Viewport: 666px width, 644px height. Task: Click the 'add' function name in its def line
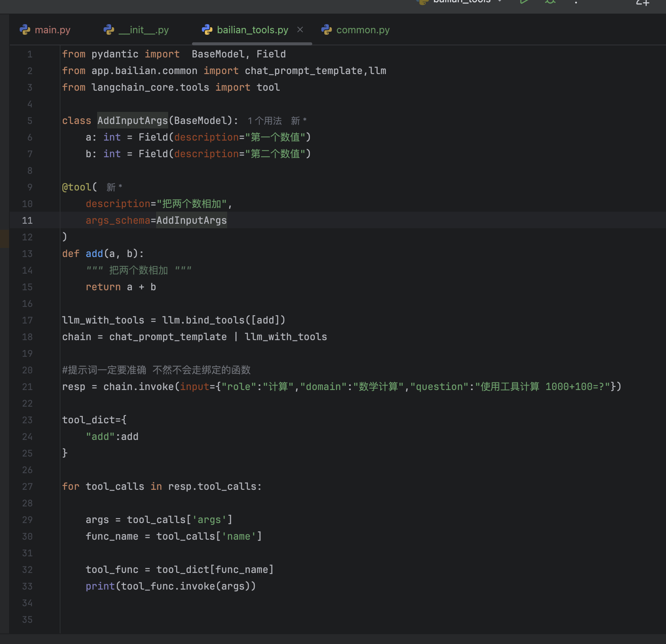pyautogui.click(x=94, y=254)
